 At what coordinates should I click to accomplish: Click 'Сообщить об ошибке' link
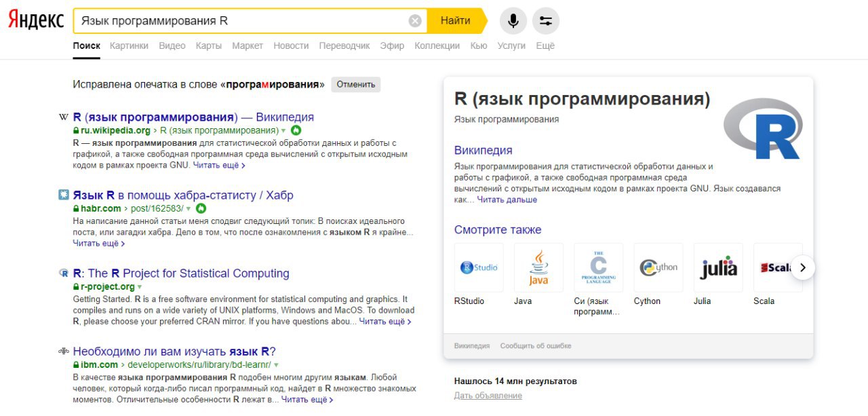tap(536, 345)
